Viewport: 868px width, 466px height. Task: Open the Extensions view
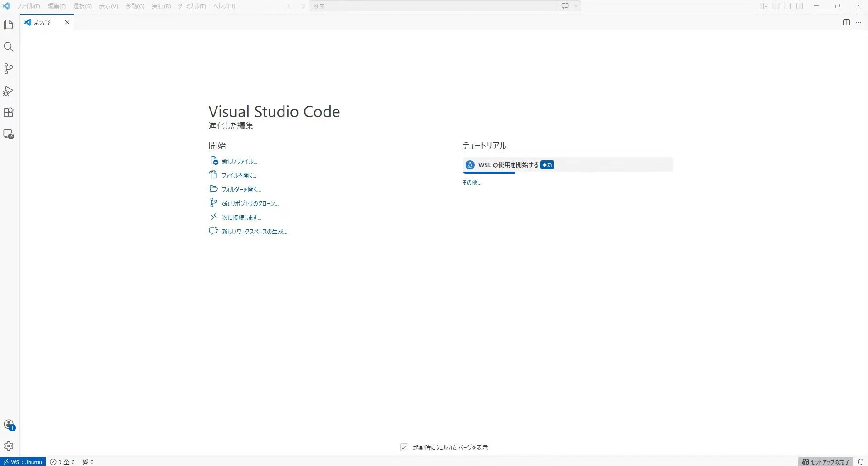coord(9,113)
